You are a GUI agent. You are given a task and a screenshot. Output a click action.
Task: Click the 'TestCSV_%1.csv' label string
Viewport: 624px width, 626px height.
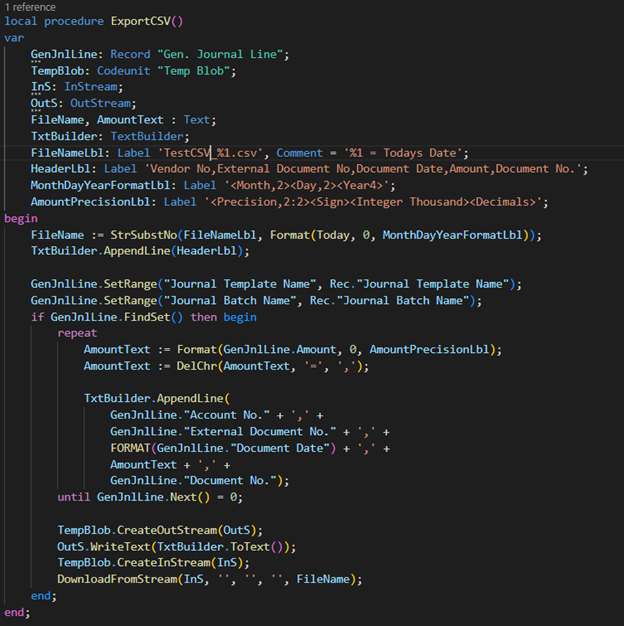210,153
